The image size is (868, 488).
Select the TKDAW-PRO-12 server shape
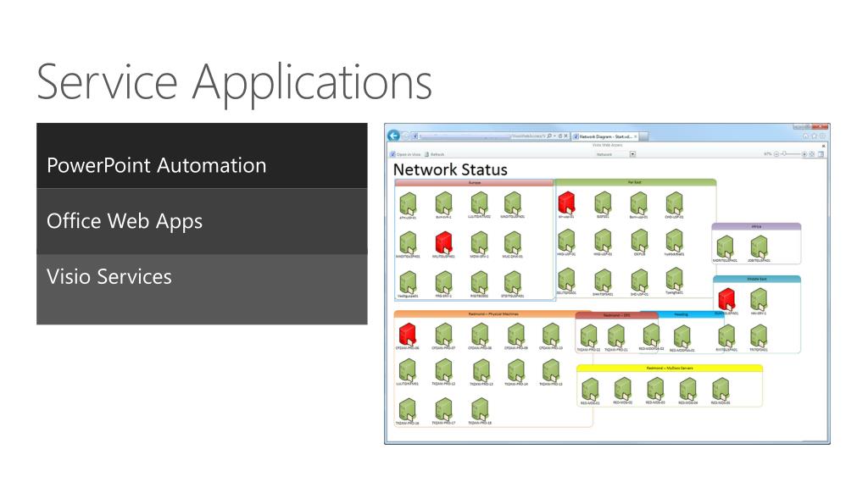point(443,370)
